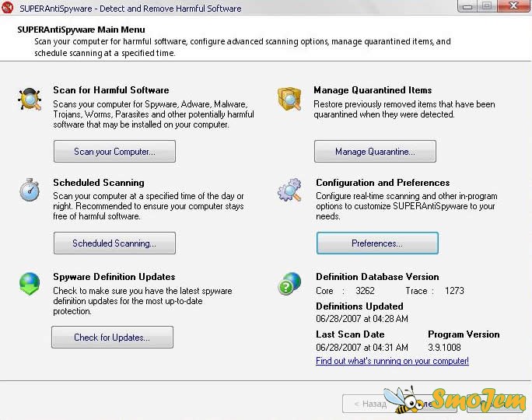The width and height of the screenshot is (532, 420).
Task: Click the gears configuration icon
Action: [x=289, y=190]
